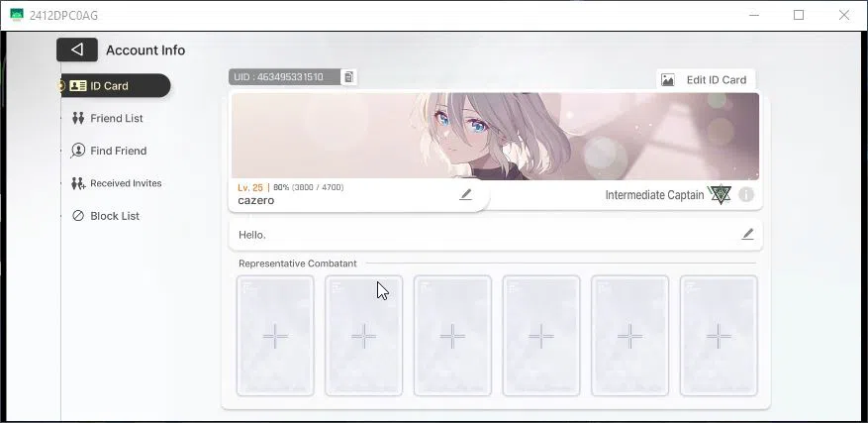Screen dimensions: 868x423
Task: Edit the Hello. greeting message pencil
Action: (x=748, y=234)
